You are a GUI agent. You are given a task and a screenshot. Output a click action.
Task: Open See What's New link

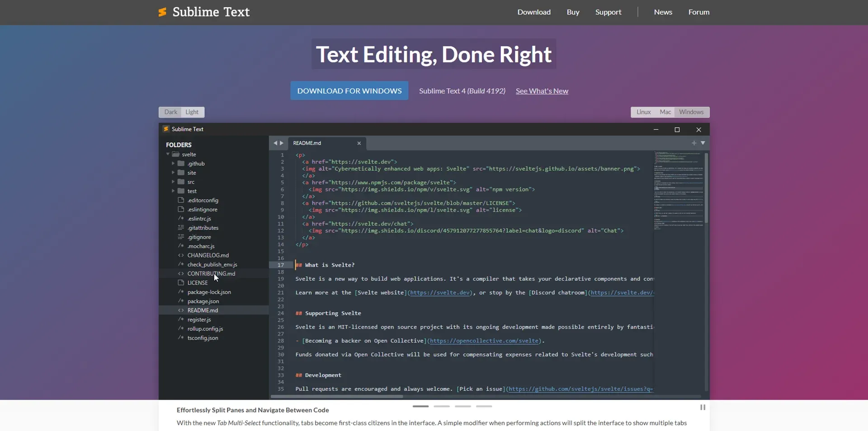coord(542,91)
